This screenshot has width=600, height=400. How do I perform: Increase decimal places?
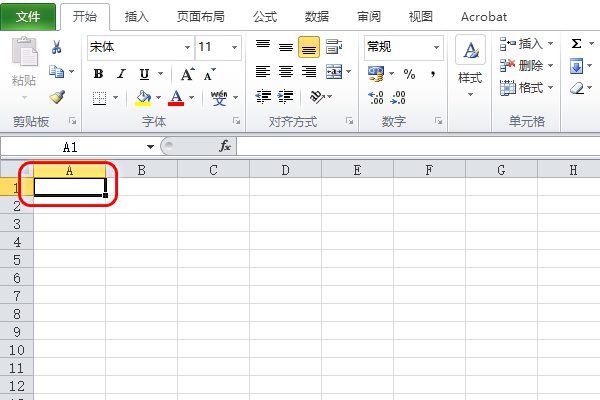(x=376, y=98)
